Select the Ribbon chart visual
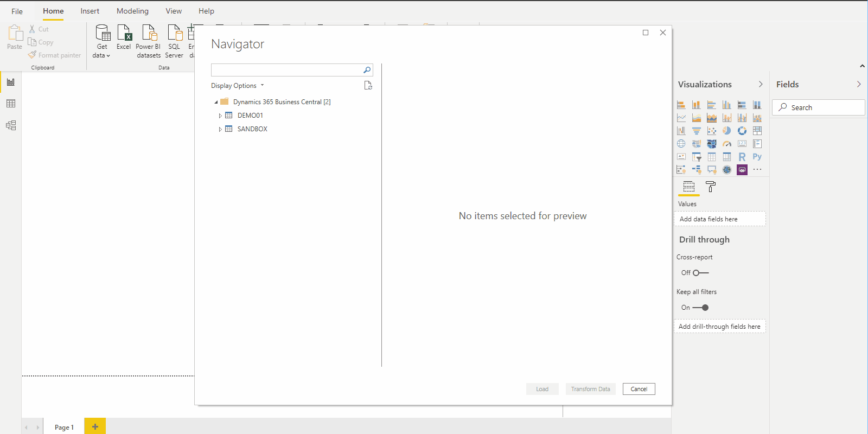This screenshot has height=434, width=868. point(757,118)
